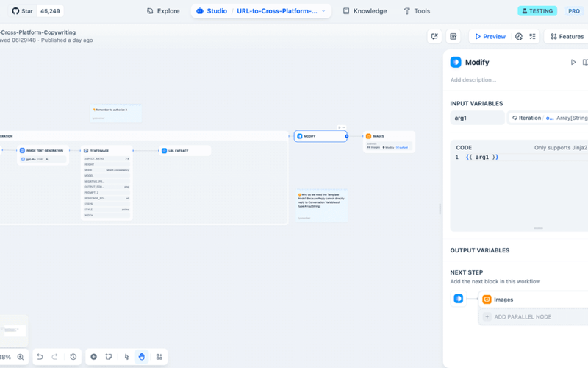Click the redo arrow icon
Viewport: 588px width, 368px height.
pos(54,357)
